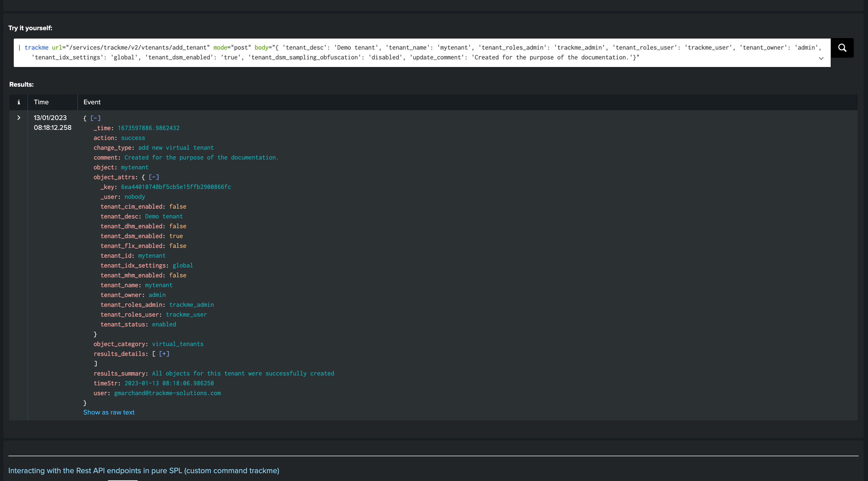Click the Results label
868x481 pixels.
pos(21,85)
